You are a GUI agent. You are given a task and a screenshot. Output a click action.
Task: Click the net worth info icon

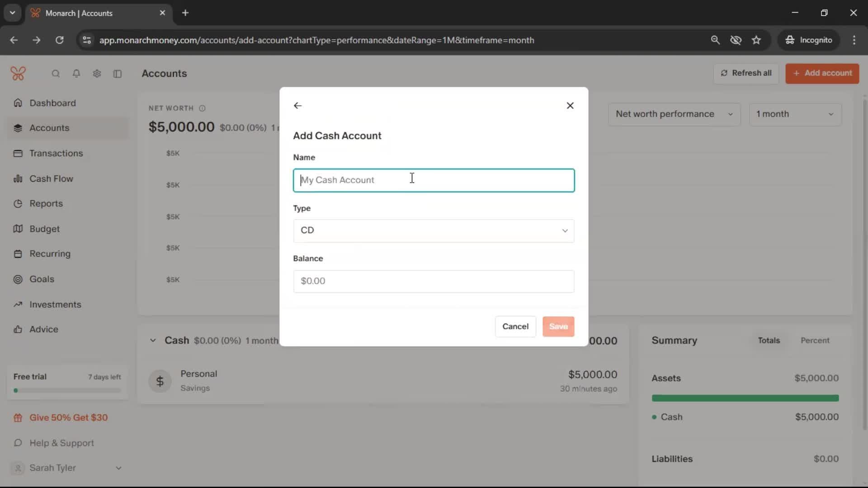[202, 108]
